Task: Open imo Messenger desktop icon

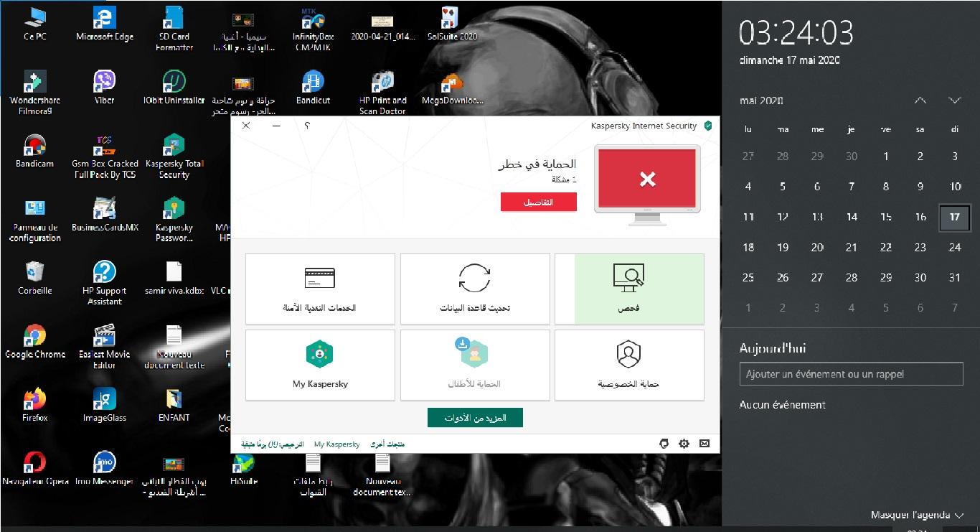Action: [x=105, y=469]
